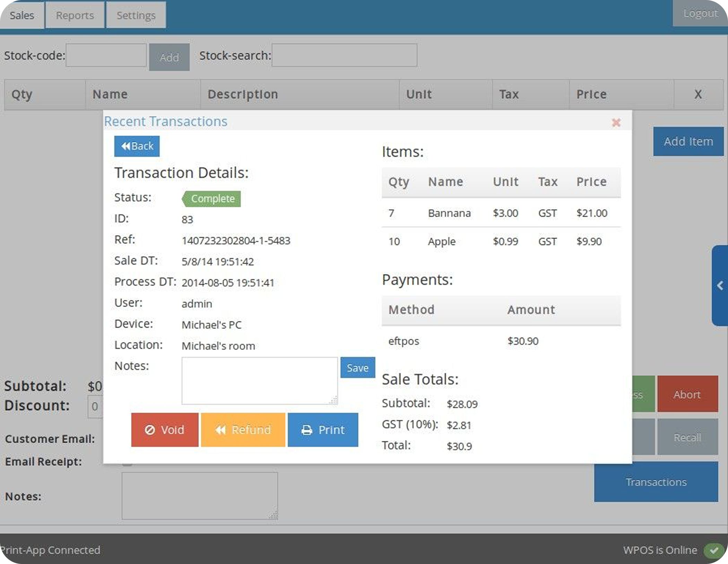Screen dimensions: 728x564
Task: Save the transaction notes
Action: pos(357,368)
